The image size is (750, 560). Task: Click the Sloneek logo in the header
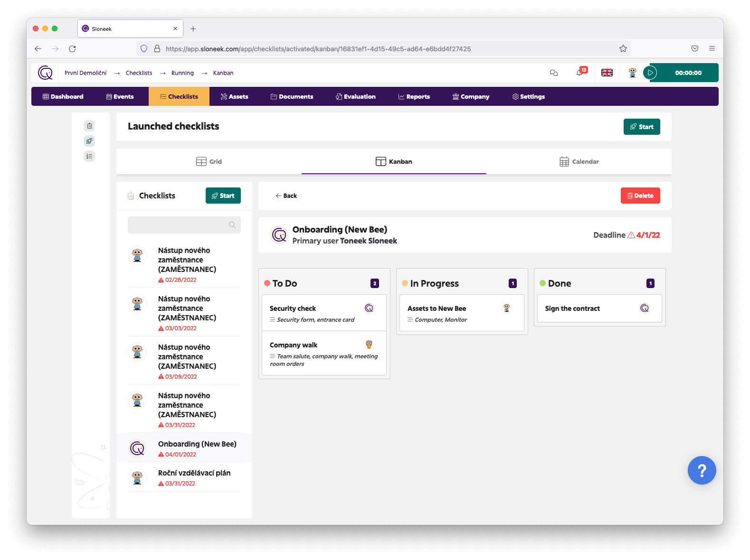45,73
